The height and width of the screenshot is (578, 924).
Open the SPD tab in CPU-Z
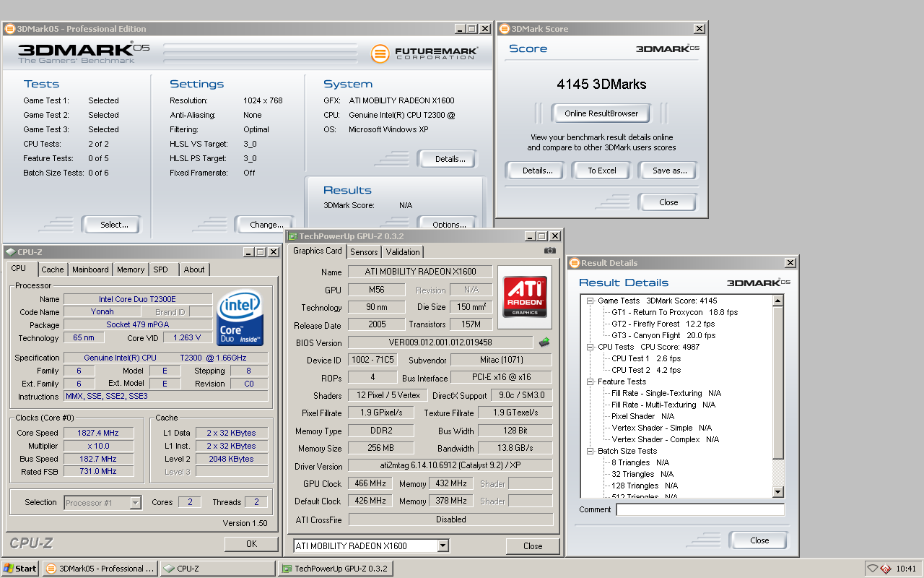pyautogui.click(x=160, y=269)
